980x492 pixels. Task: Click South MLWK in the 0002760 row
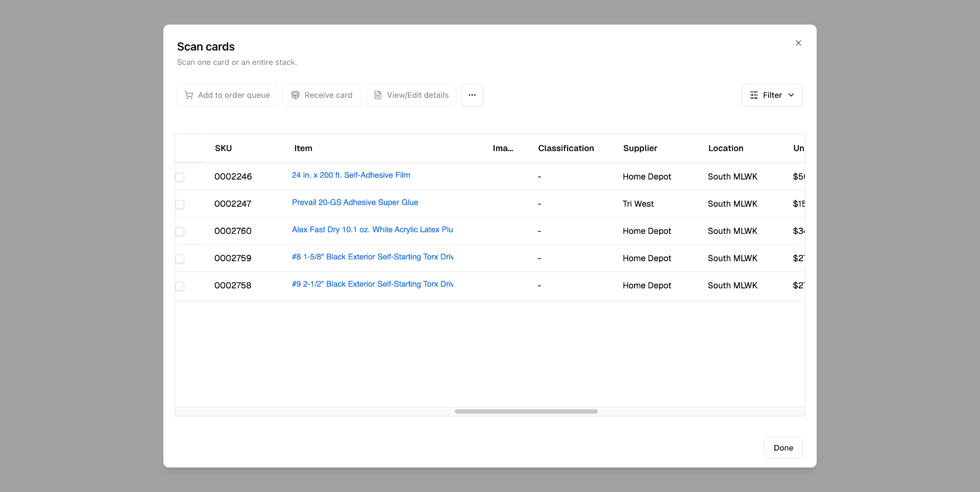coord(732,231)
